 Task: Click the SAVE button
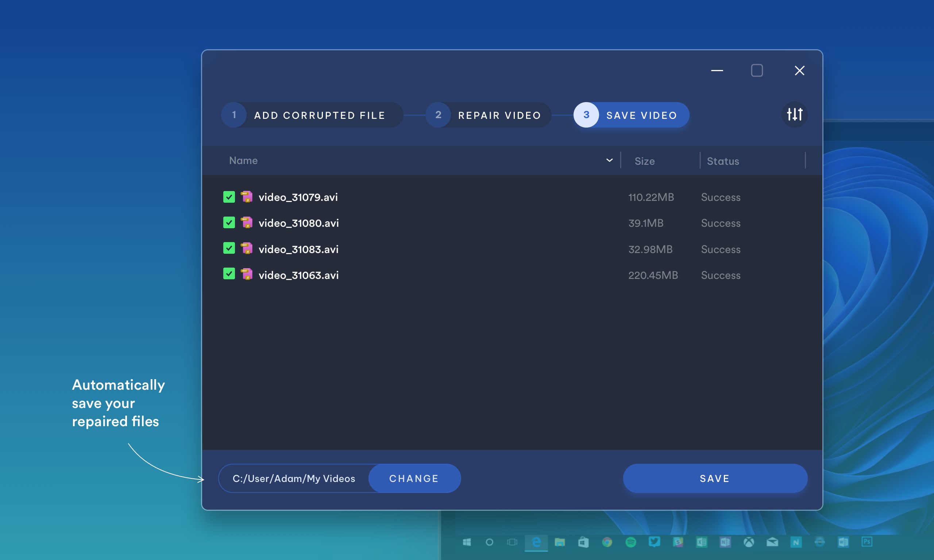click(x=715, y=478)
